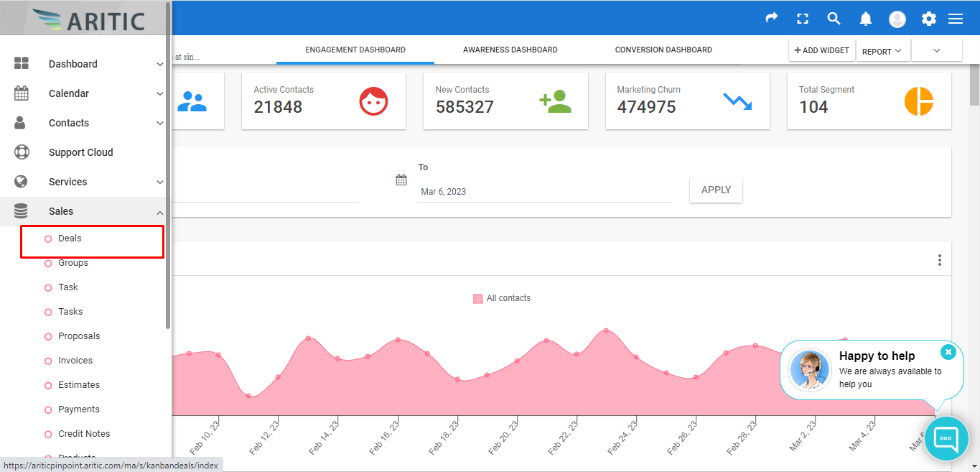Click the share arrow icon in header
This screenshot has width=980, height=472.
(x=772, y=19)
